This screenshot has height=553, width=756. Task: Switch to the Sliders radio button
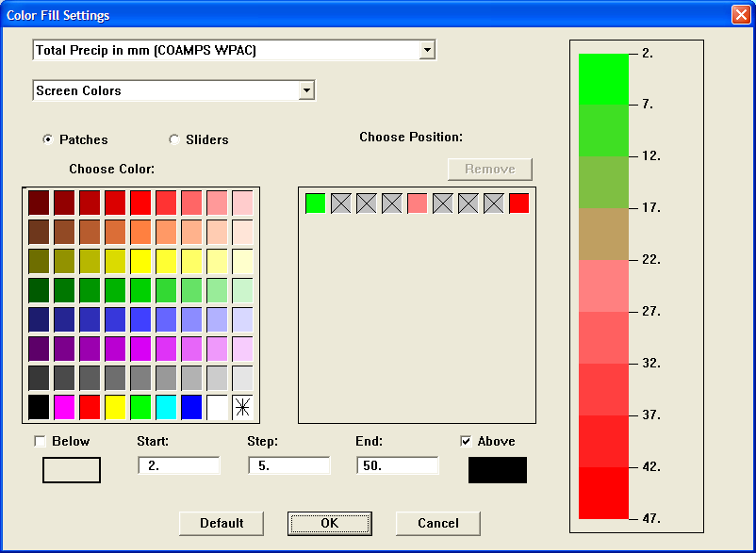pyautogui.click(x=174, y=138)
